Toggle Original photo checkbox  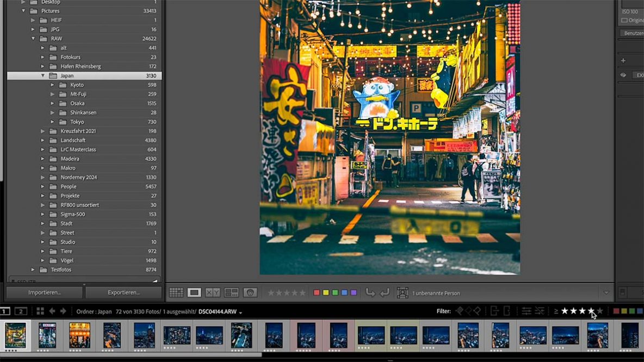pyautogui.click(x=624, y=20)
